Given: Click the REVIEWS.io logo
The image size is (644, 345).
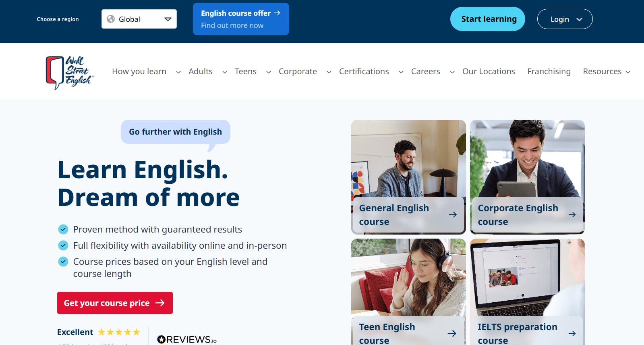Looking at the screenshot, I should [x=187, y=339].
